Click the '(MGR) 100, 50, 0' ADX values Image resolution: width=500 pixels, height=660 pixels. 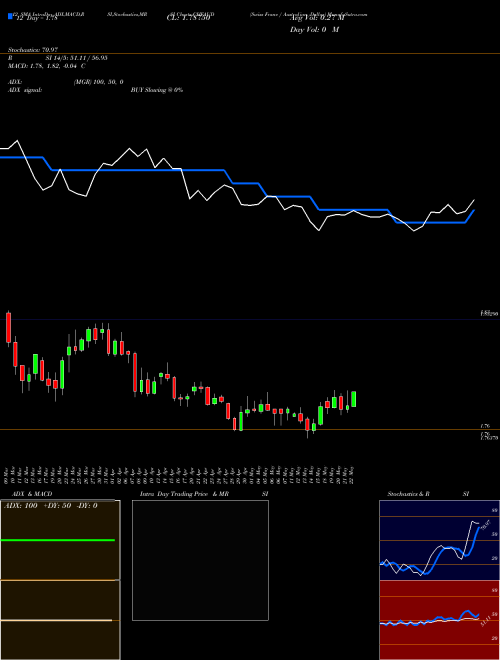[98, 82]
